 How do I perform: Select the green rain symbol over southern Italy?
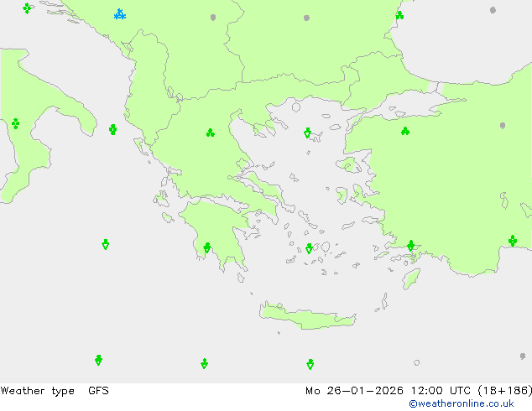(x=15, y=123)
